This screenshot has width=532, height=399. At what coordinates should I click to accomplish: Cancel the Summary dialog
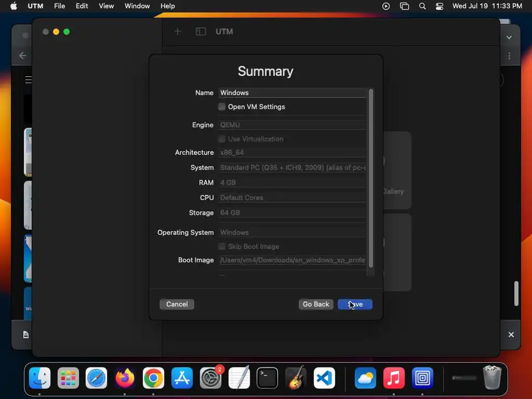177,304
